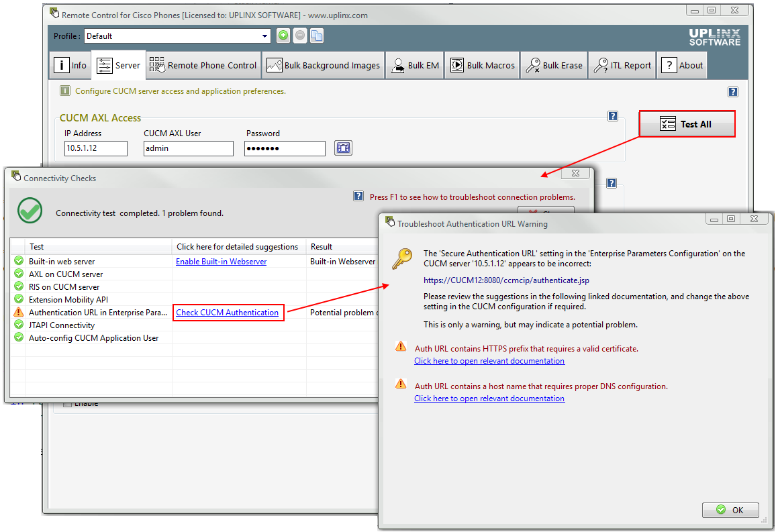Viewport: 778px width, 532px height.
Task: Click the green status icon for AXL on CUCM server
Action: click(19, 274)
